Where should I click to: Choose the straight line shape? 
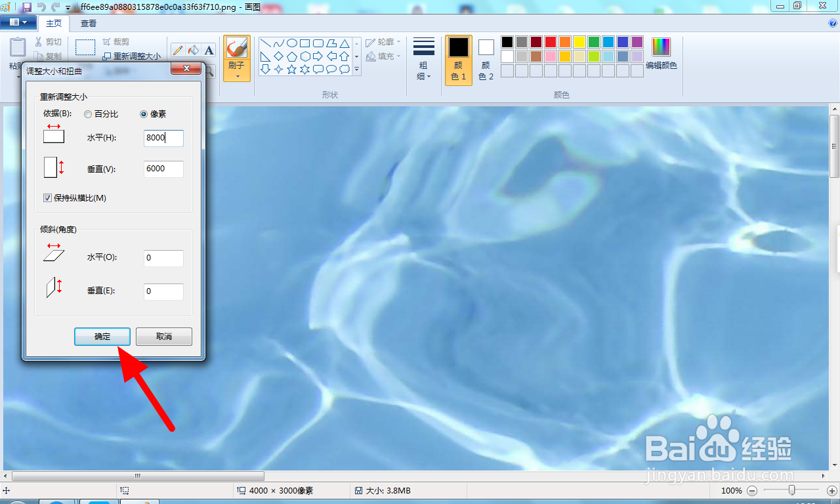pyautogui.click(x=266, y=43)
